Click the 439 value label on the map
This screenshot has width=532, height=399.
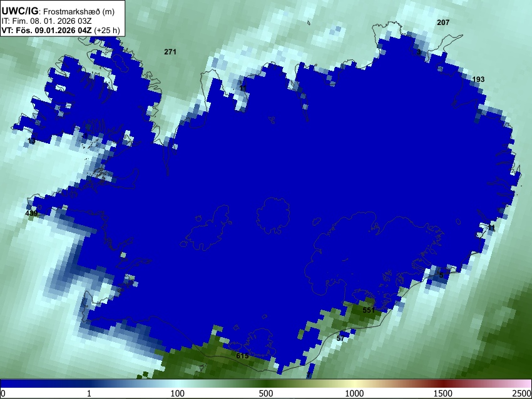tap(31, 213)
